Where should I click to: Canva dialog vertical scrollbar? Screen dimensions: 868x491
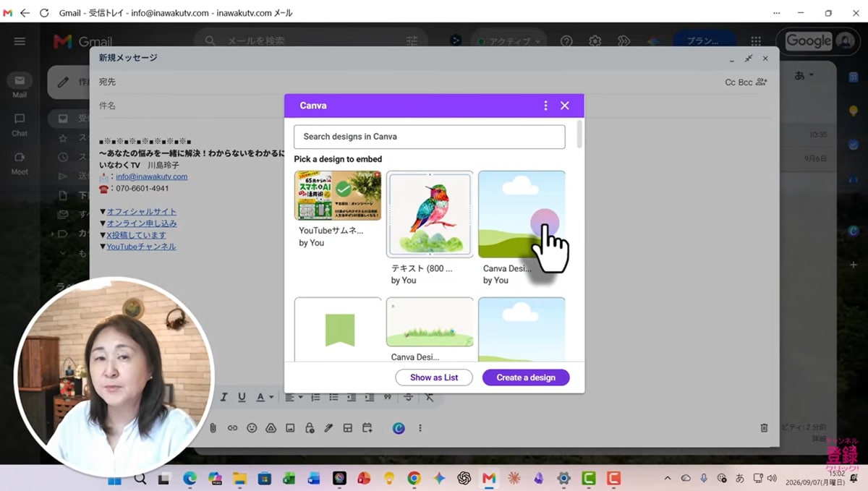[x=579, y=135]
